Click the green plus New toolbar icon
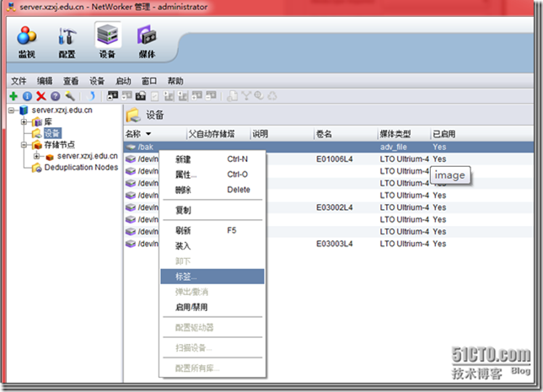Image resolution: width=543 pixels, height=392 pixels. click(x=13, y=96)
